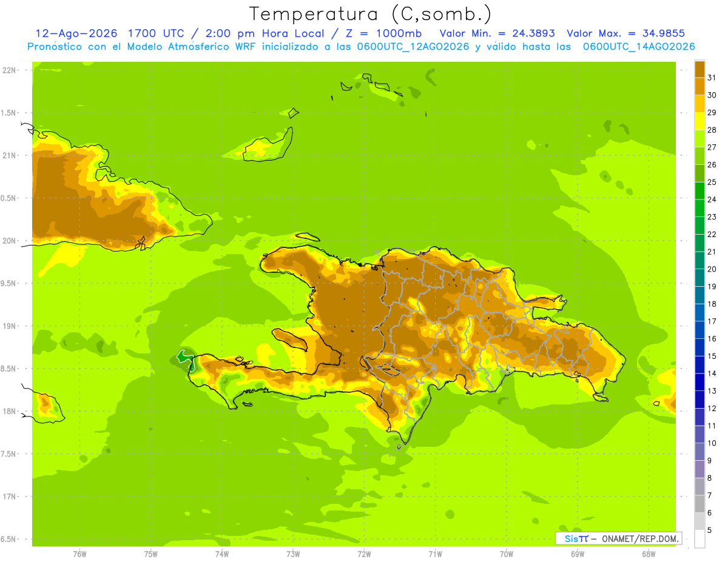Select the golden swatch between labels 29 and 30
728x562 pixels.
pos(699,104)
